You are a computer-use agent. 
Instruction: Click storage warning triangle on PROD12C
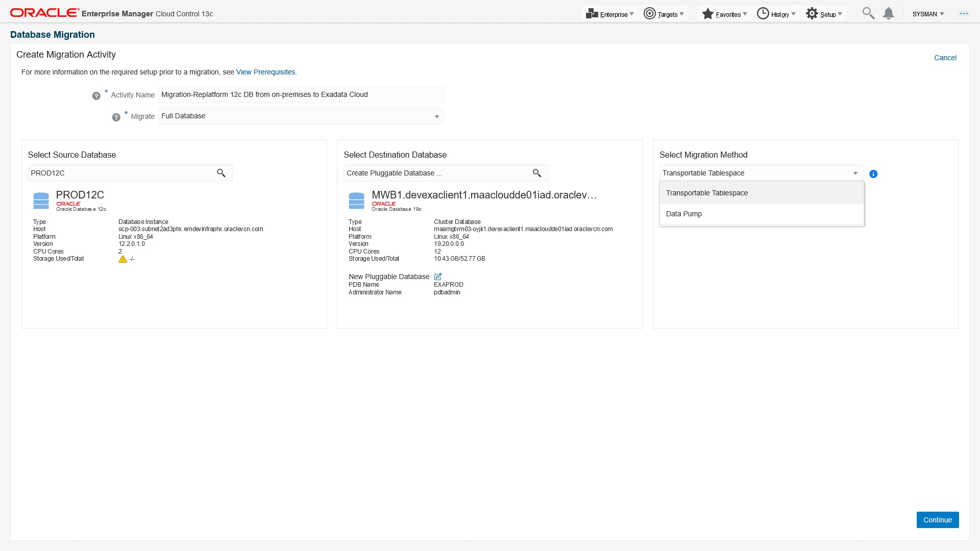[x=122, y=259]
